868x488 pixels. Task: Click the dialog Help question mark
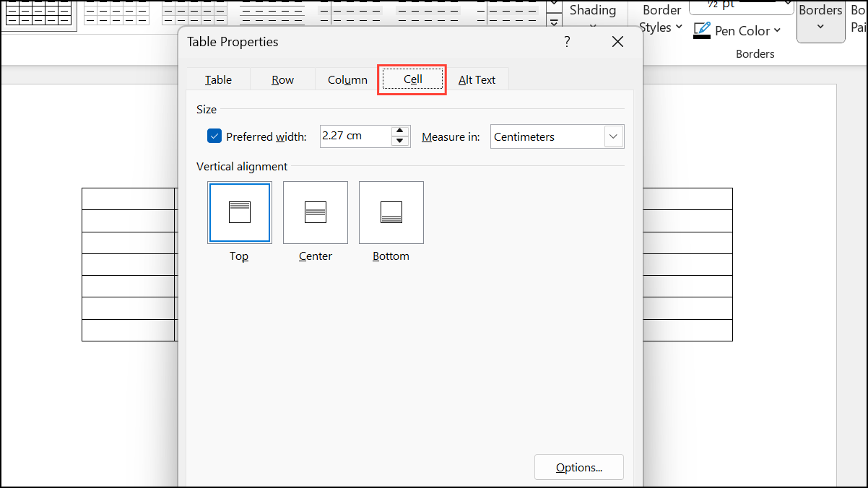(567, 42)
